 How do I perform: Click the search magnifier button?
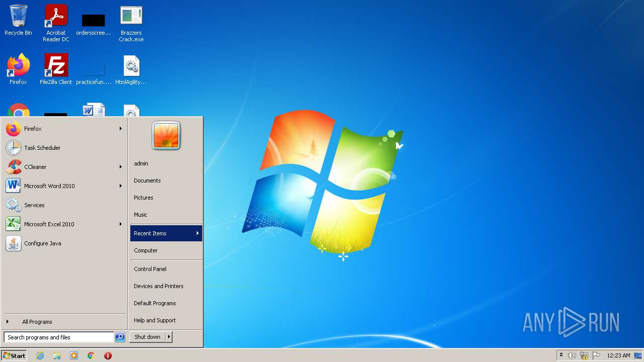[x=120, y=337]
